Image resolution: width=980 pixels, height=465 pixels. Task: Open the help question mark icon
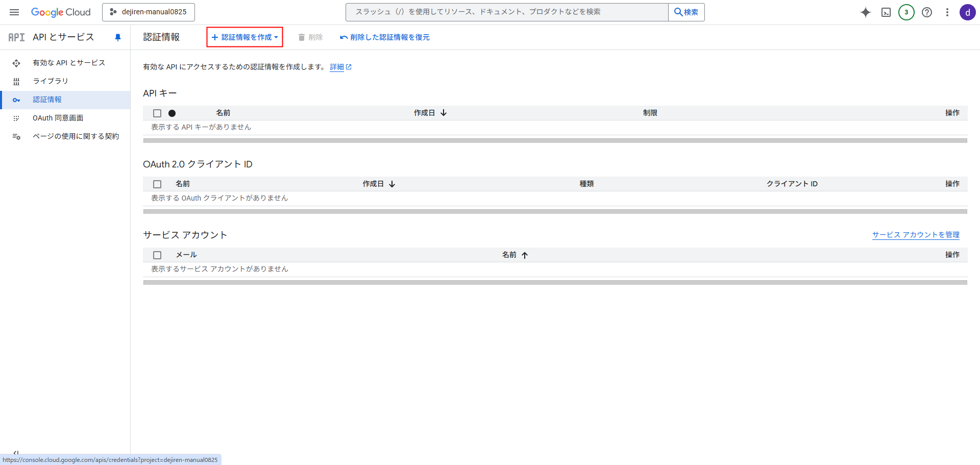(927, 12)
